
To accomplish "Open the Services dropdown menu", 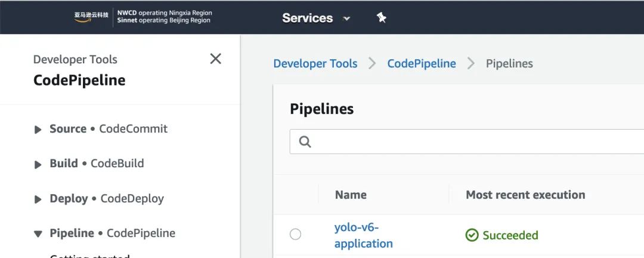I will (x=316, y=18).
